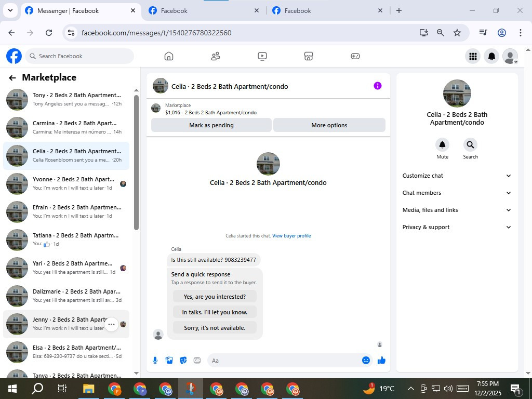The image size is (532, 399).
Task: Open a new browser tab
Action: (x=399, y=10)
